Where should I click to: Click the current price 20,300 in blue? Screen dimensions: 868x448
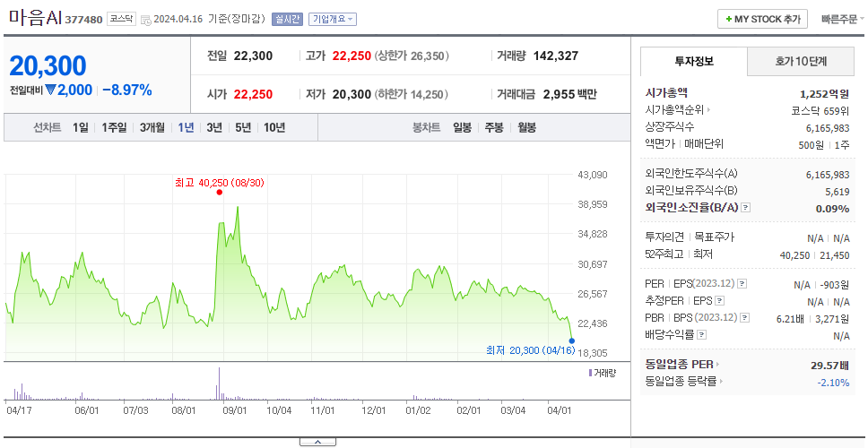48,66
